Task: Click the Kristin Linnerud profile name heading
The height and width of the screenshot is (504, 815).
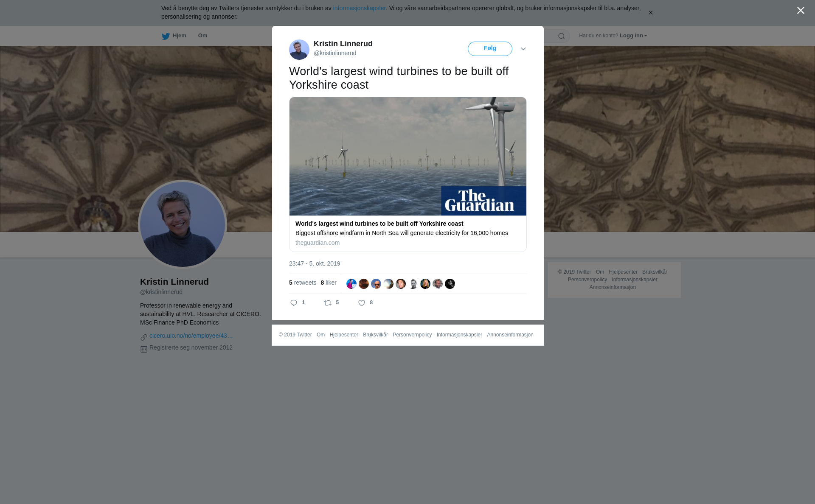Action: click(174, 282)
